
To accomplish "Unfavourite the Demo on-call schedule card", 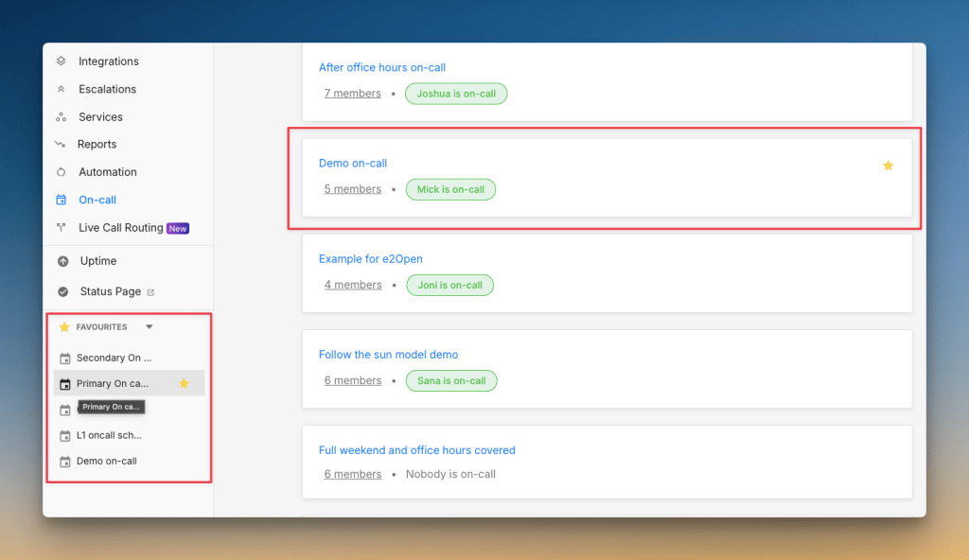I will pyautogui.click(x=888, y=165).
